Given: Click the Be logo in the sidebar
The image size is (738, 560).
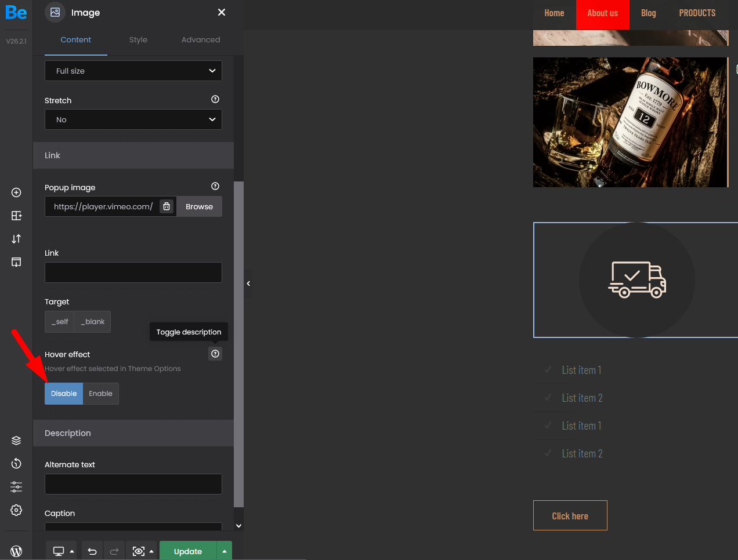Looking at the screenshot, I should [x=16, y=13].
